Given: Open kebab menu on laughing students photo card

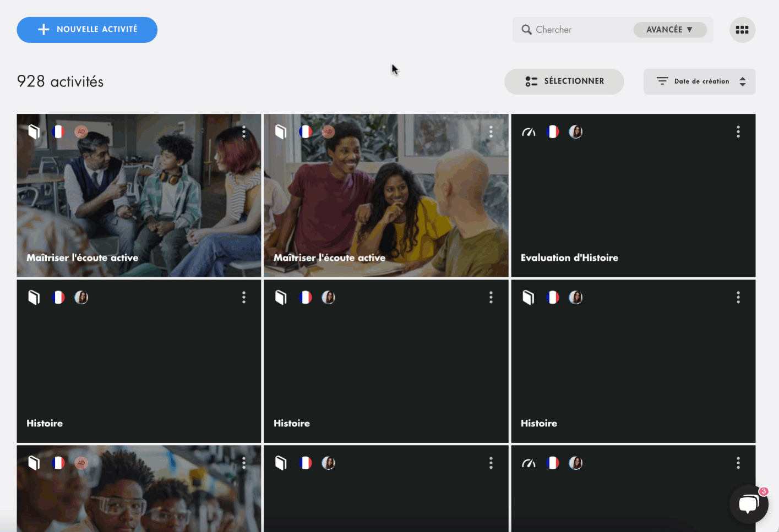Looking at the screenshot, I should pos(491,131).
